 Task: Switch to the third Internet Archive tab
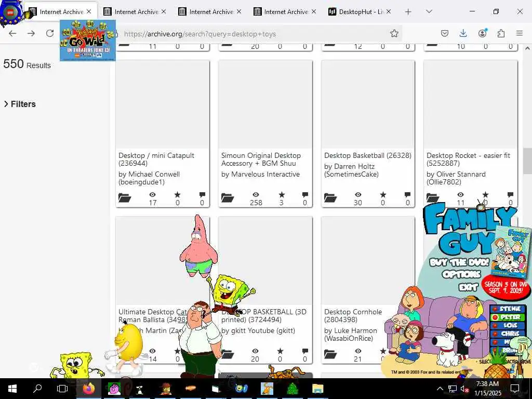211,12
